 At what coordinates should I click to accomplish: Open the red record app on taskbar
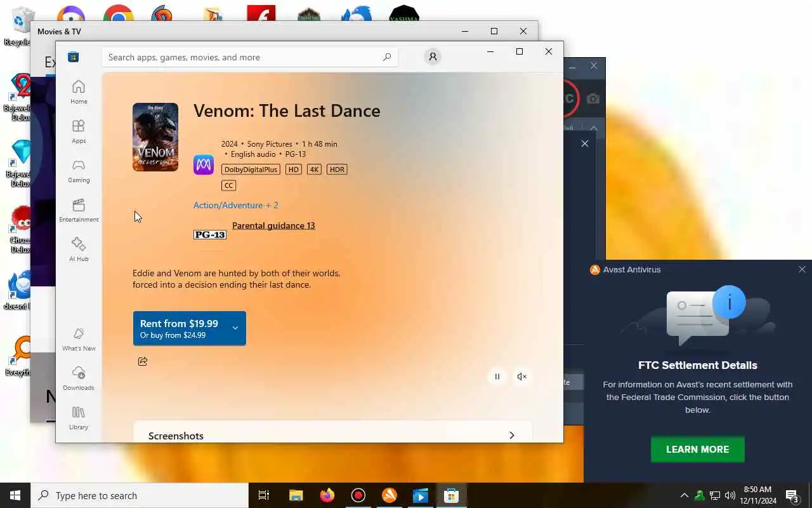[x=358, y=495]
